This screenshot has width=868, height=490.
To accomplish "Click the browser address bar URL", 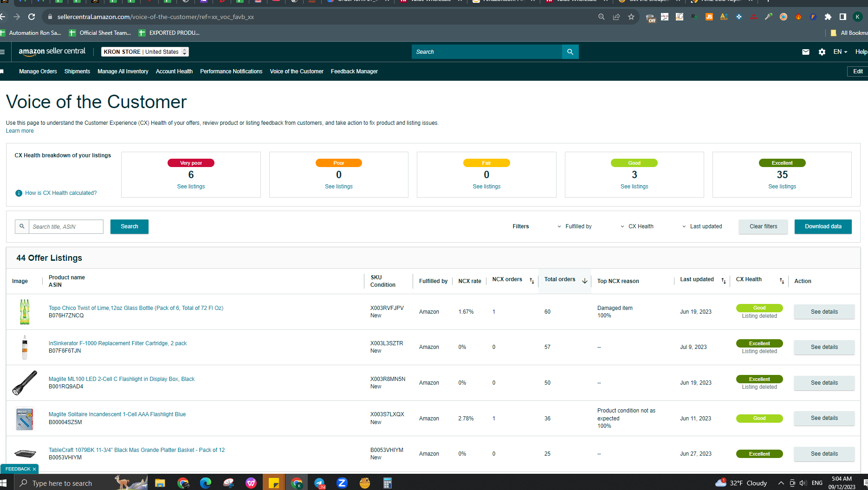I will pyautogui.click(x=155, y=17).
